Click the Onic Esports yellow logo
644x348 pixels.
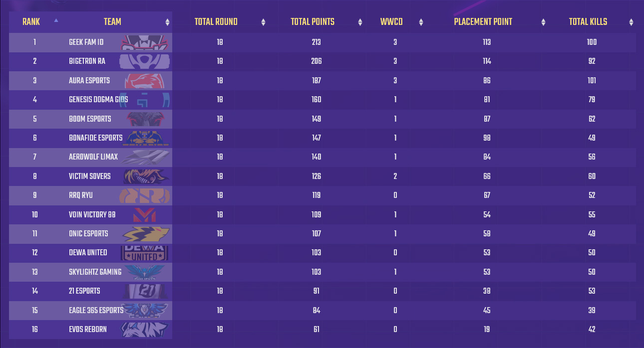[x=146, y=234]
